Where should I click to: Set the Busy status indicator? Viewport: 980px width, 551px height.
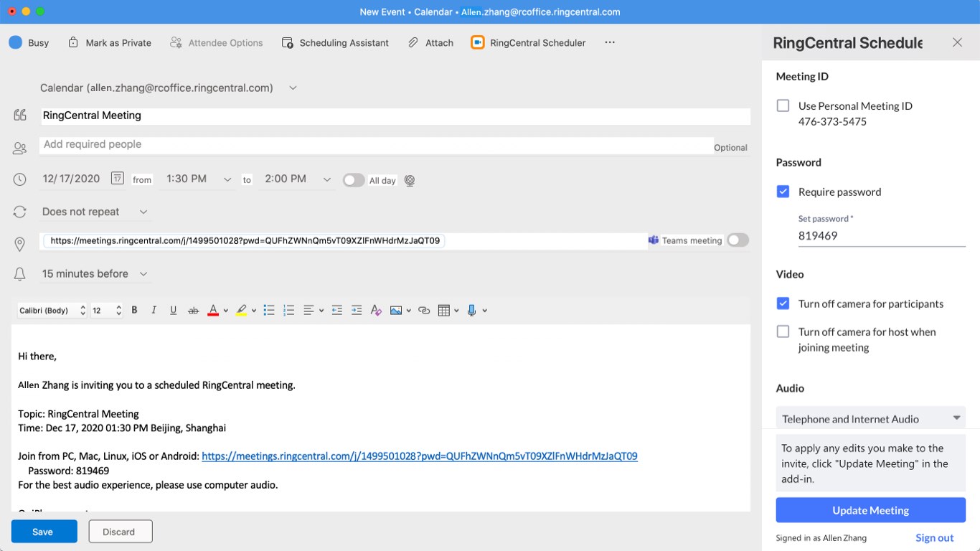(29, 43)
